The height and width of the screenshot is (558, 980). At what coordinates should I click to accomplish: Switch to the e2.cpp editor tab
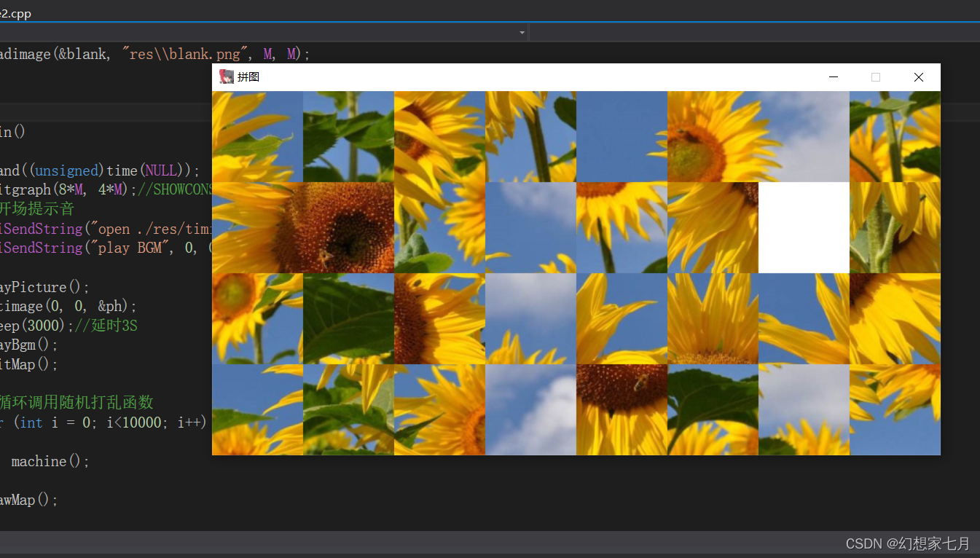point(15,13)
